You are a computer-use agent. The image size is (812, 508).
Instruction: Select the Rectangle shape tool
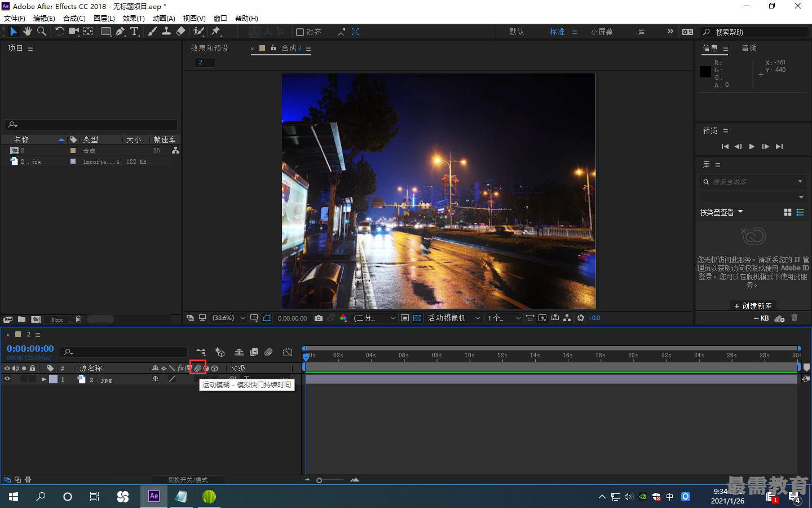[x=105, y=32]
